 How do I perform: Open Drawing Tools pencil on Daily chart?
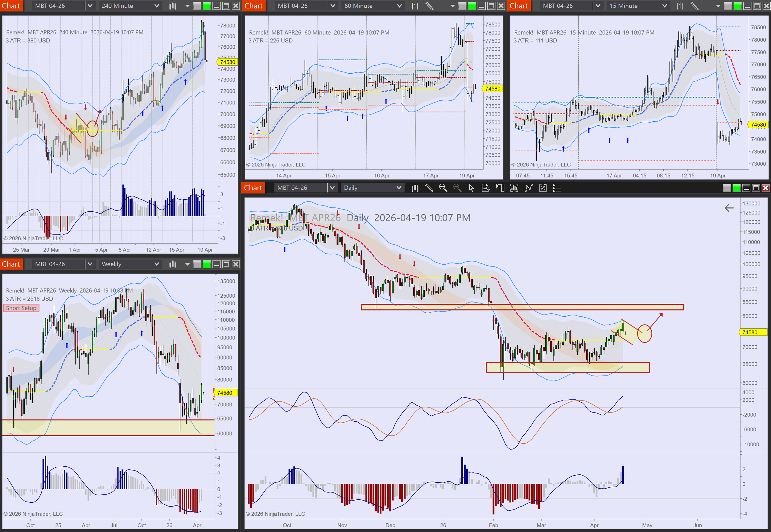click(x=429, y=188)
